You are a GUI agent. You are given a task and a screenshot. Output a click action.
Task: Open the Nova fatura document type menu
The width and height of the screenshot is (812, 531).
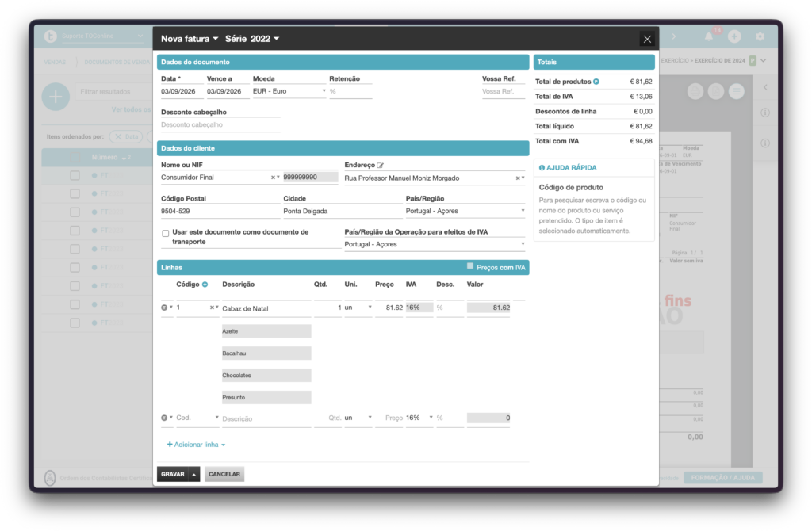(x=190, y=39)
